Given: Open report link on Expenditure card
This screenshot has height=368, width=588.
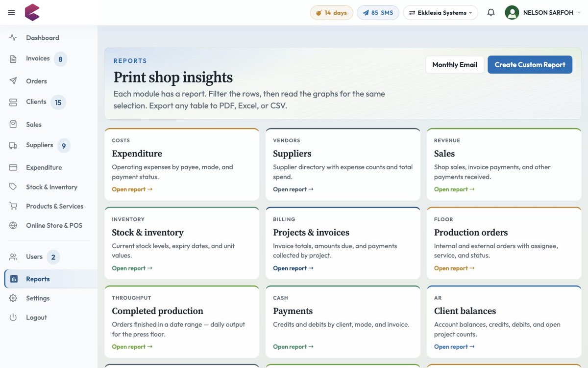Looking at the screenshot, I should click(132, 189).
